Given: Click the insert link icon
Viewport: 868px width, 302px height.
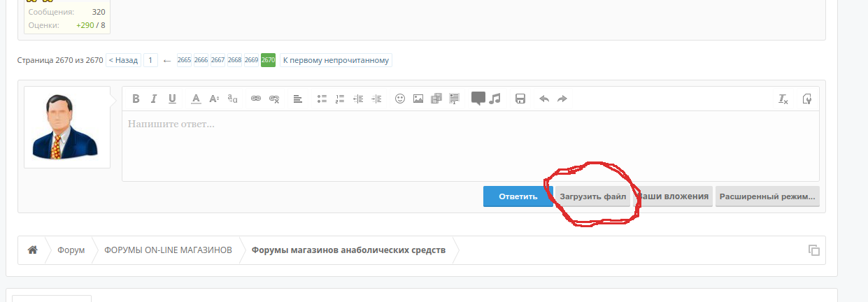Looking at the screenshot, I should (x=256, y=99).
